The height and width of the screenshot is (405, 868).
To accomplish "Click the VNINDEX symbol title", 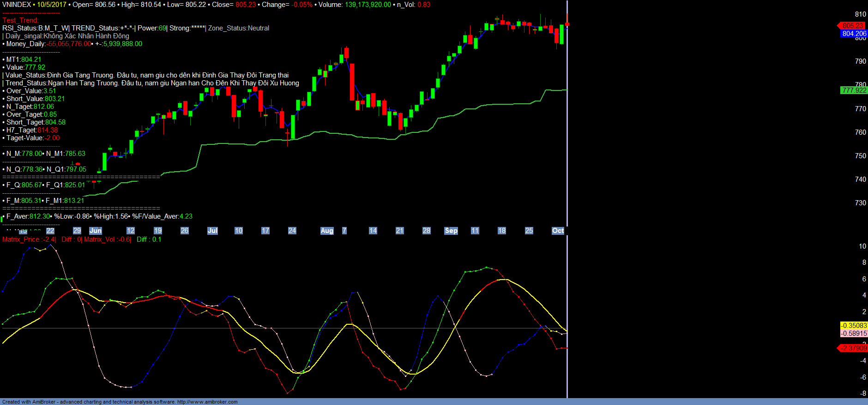I will click(x=17, y=5).
